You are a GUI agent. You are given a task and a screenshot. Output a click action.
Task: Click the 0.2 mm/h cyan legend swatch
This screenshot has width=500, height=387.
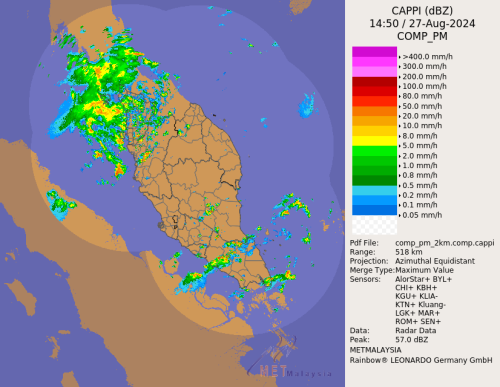click(375, 190)
